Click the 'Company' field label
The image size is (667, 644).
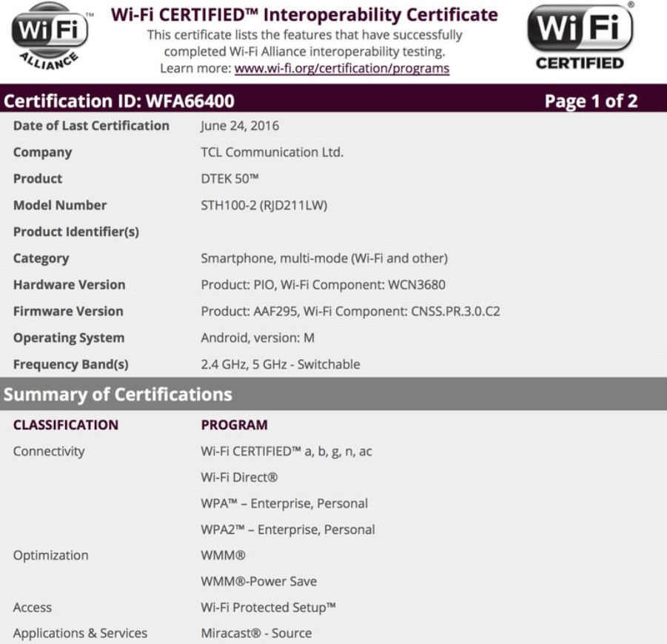(x=42, y=152)
